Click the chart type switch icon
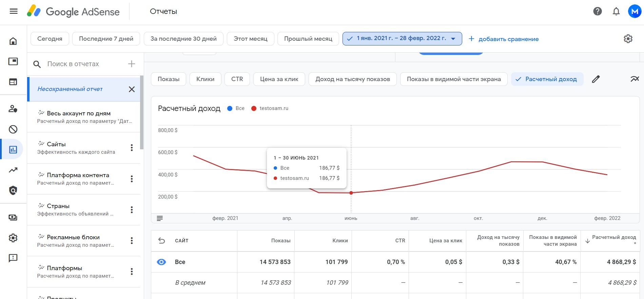 click(x=634, y=79)
